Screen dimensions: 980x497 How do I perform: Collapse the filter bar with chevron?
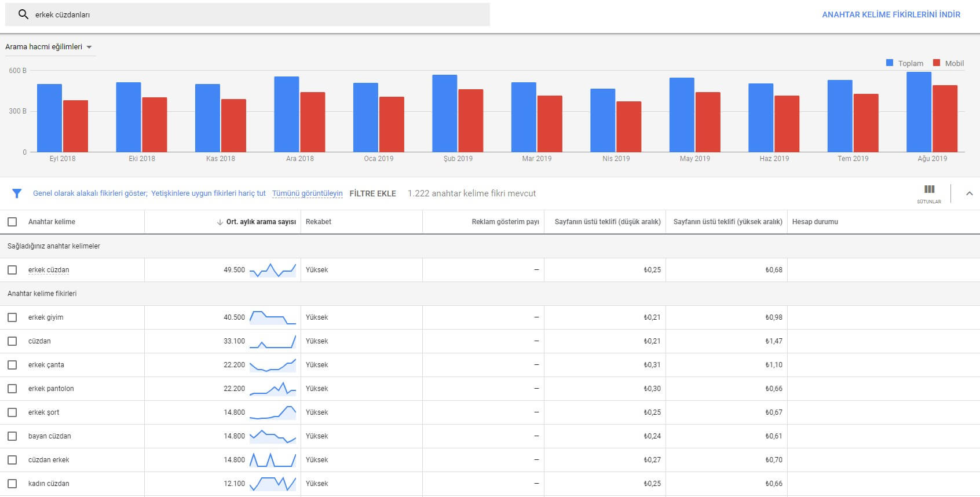(969, 193)
